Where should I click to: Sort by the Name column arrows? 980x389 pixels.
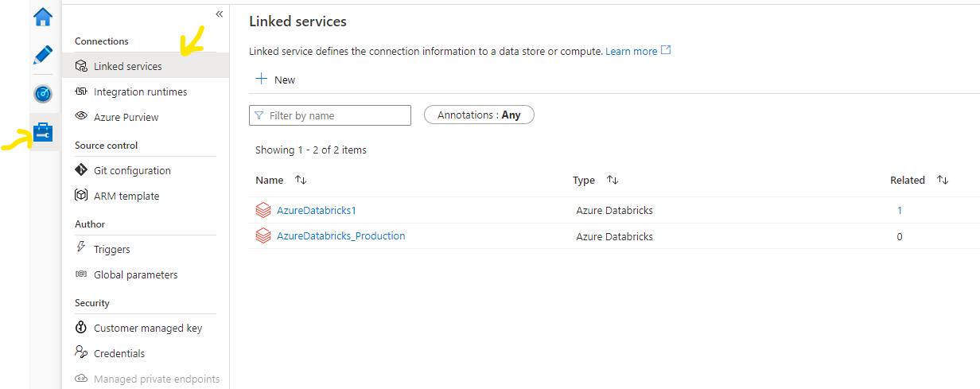[x=301, y=180]
